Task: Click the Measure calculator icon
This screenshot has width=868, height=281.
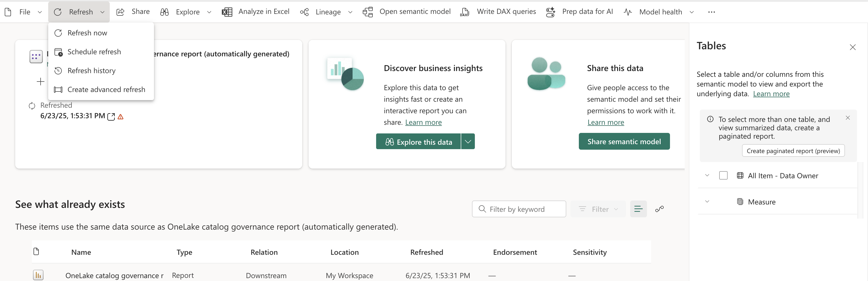Action: click(x=740, y=202)
